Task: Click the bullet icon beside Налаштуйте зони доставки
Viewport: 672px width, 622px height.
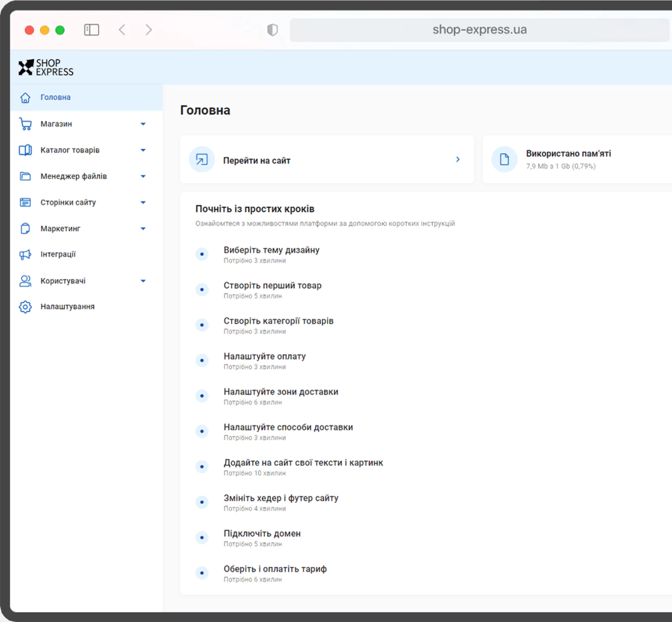Action: point(202,396)
